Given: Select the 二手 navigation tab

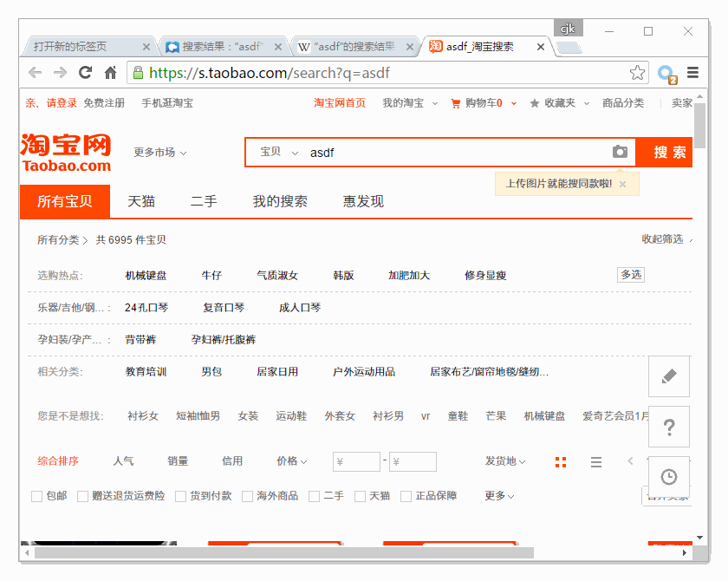Looking at the screenshot, I should 204,201.
